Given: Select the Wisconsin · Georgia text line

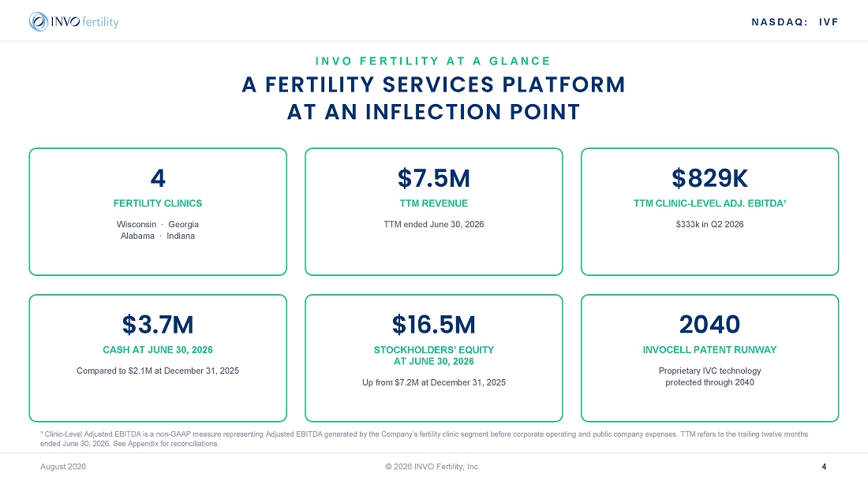Looking at the screenshot, I should pyautogui.click(x=158, y=224).
